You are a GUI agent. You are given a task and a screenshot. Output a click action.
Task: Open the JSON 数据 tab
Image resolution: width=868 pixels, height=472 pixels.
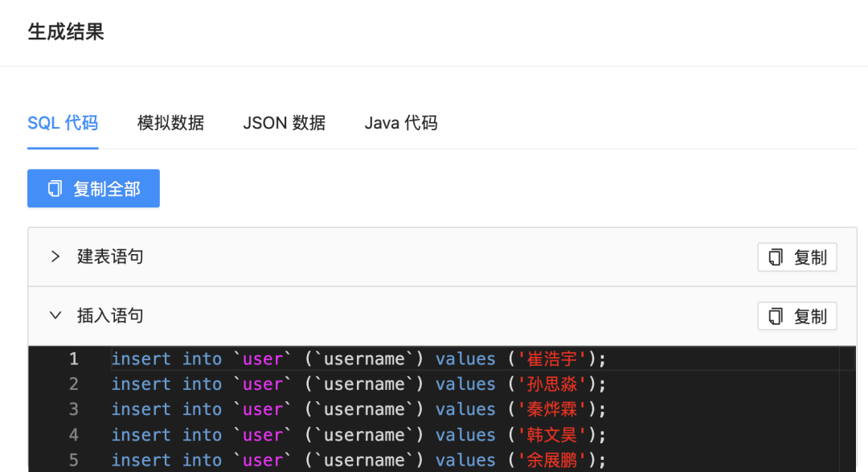coord(285,123)
